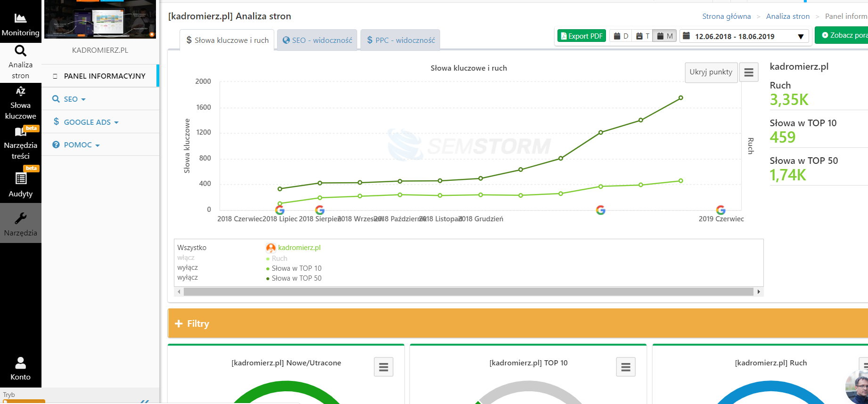Click the Google update marker at 2018 Sierpień
Image resolution: width=868 pixels, height=404 pixels.
coord(320,210)
